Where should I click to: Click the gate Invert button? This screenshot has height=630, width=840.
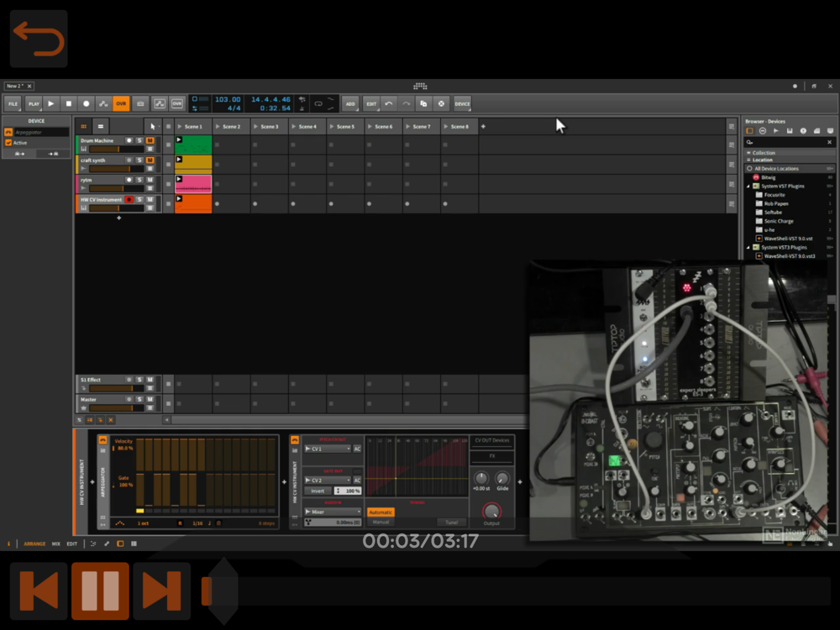pos(318,491)
